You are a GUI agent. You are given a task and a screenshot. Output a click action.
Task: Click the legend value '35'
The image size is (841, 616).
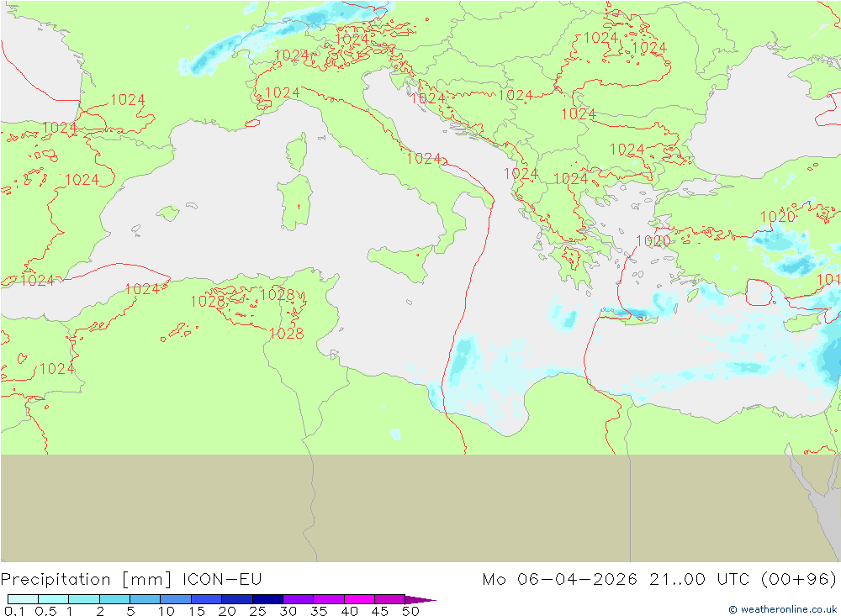point(319,611)
